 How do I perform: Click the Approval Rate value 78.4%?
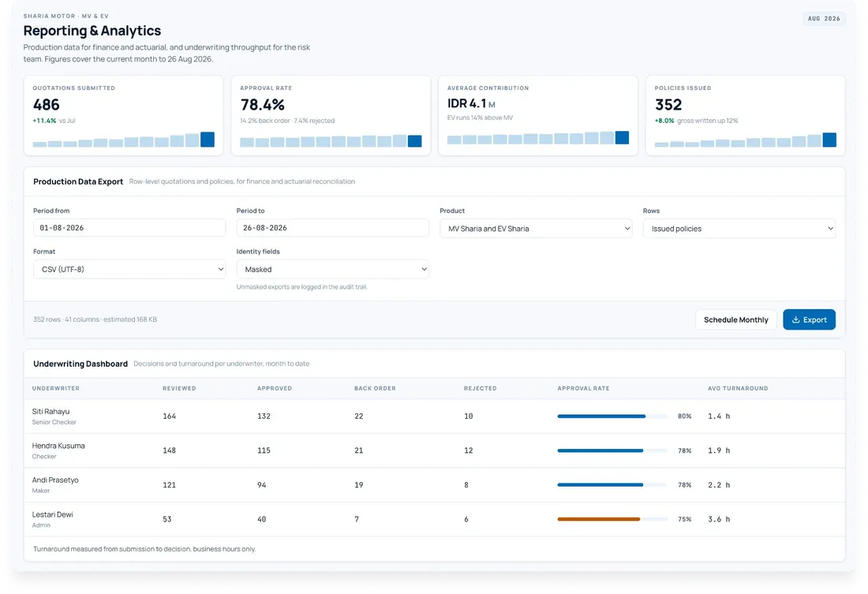[x=263, y=105]
